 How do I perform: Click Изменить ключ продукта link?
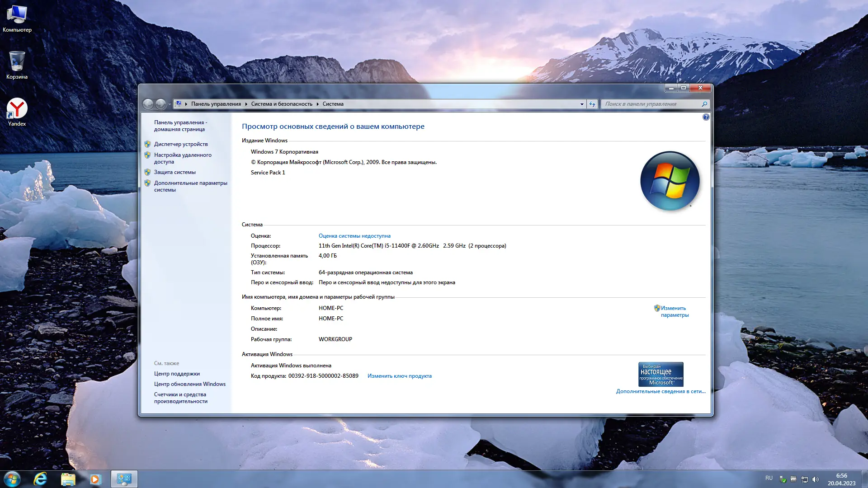point(399,376)
